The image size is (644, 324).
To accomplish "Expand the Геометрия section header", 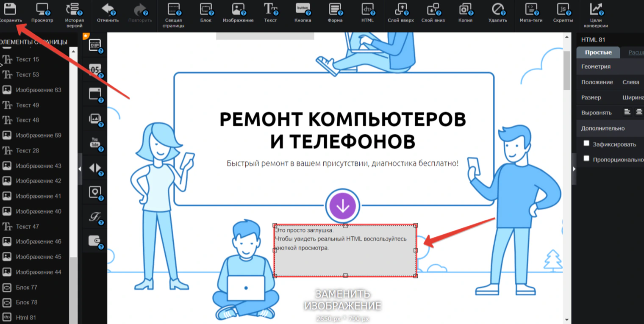I will click(x=610, y=66).
